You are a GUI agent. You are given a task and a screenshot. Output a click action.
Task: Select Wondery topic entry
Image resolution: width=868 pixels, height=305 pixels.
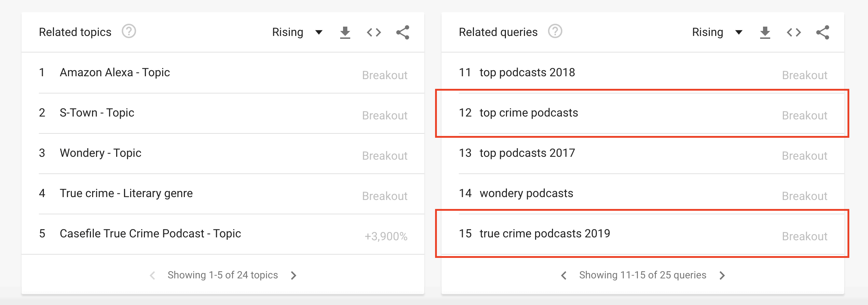(x=223, y=154)
